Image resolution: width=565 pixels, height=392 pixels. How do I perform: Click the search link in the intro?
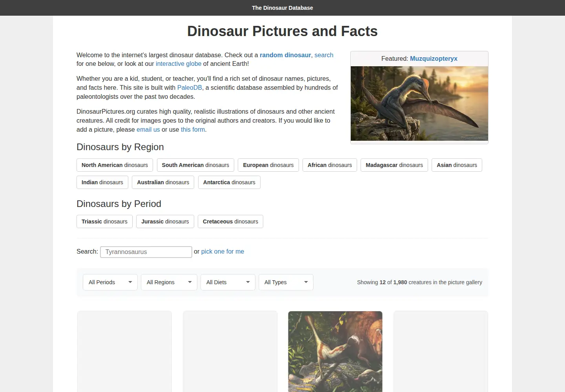(324, 55)
